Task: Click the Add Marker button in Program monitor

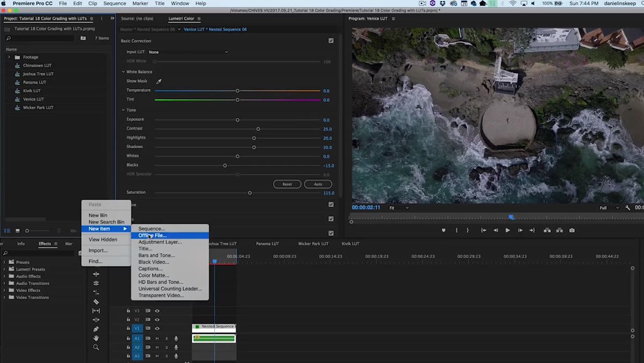Action: [x=443, y=230]
